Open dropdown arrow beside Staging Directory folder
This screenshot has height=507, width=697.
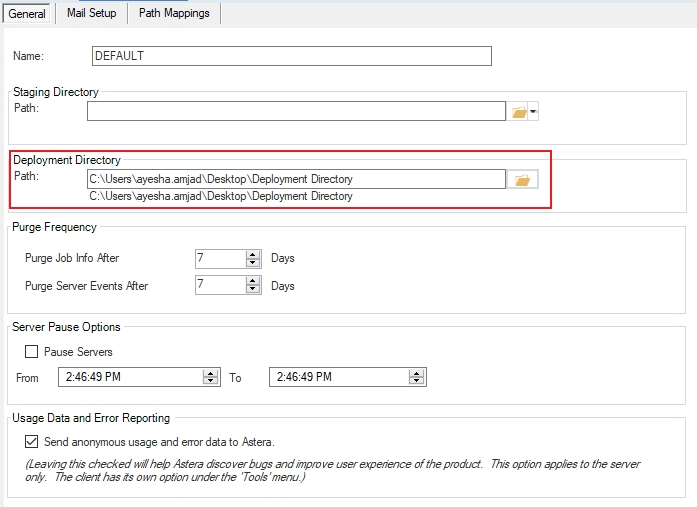click(534, 113)
